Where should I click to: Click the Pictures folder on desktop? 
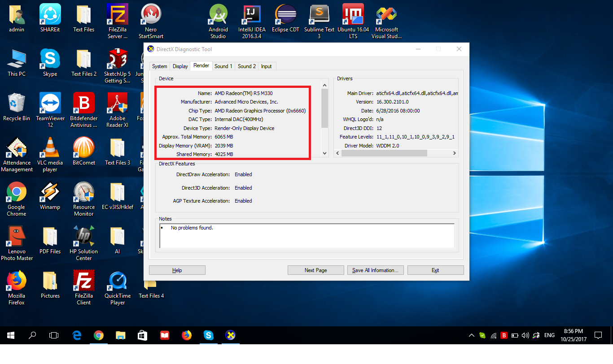50,285
